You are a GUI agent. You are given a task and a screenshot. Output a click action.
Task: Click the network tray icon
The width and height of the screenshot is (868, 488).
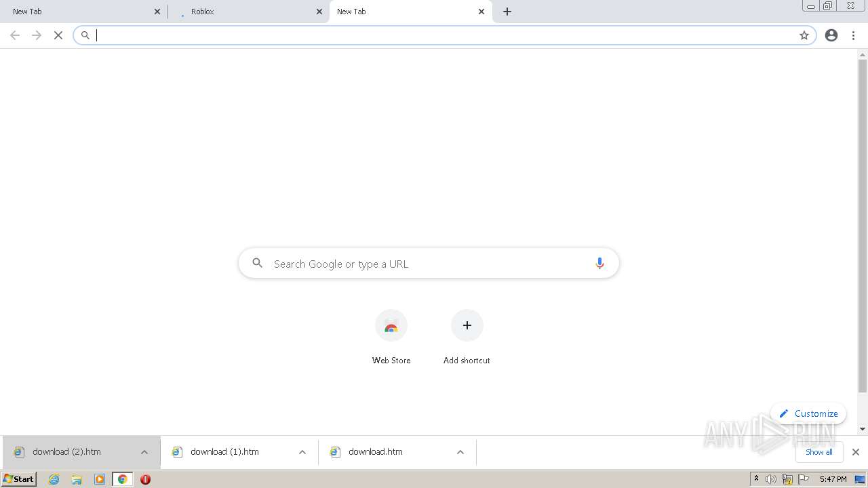pos(787,479)
